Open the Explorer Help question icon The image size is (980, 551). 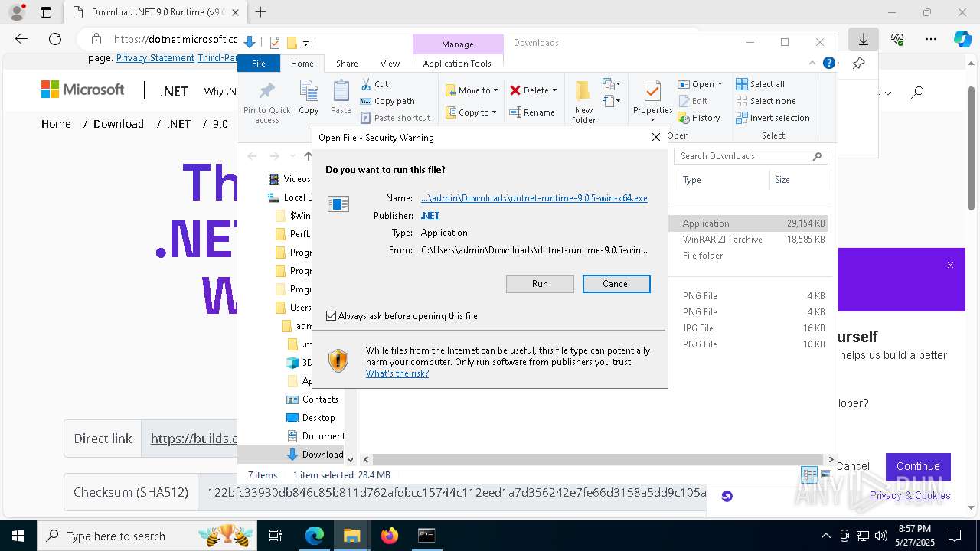click(x=828, y=63)
